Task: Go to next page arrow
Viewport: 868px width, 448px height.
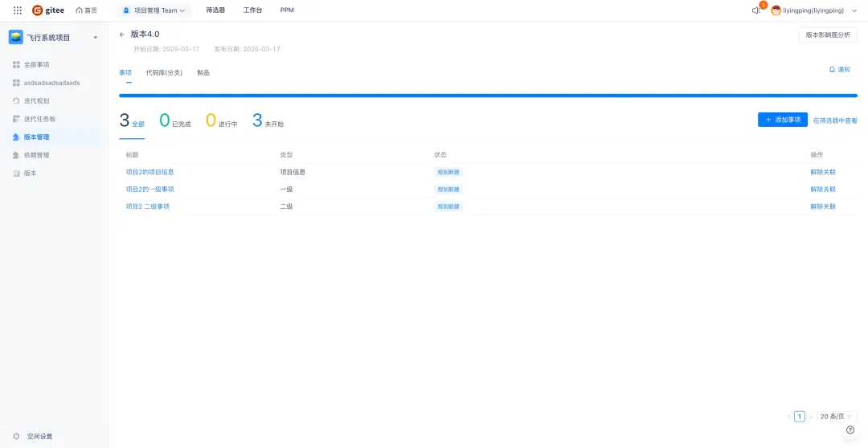Action: tap(810, 417)
